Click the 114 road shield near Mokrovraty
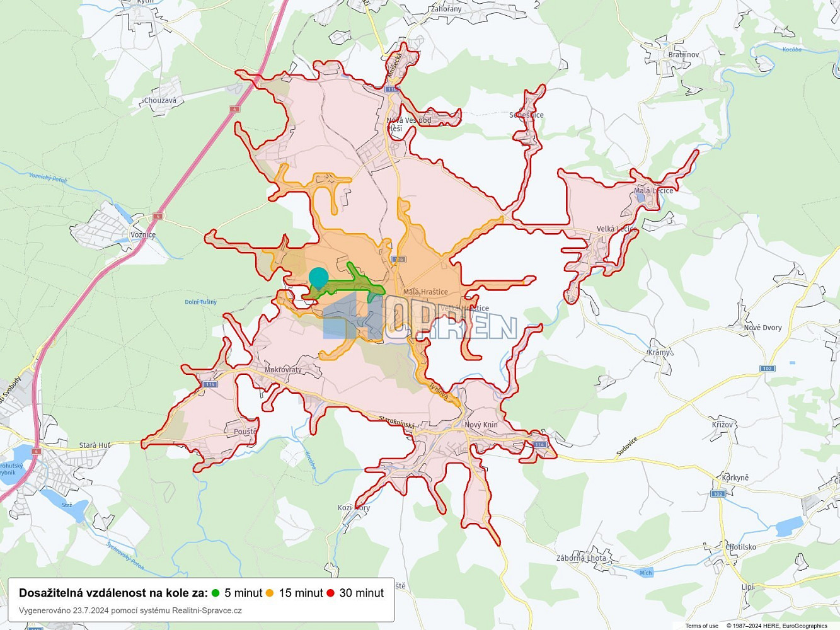This screenshot has width=840, height=630. [210, 384]
